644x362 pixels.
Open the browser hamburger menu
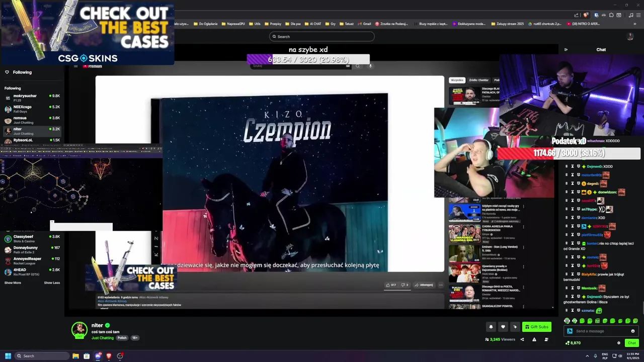point(638,15)
